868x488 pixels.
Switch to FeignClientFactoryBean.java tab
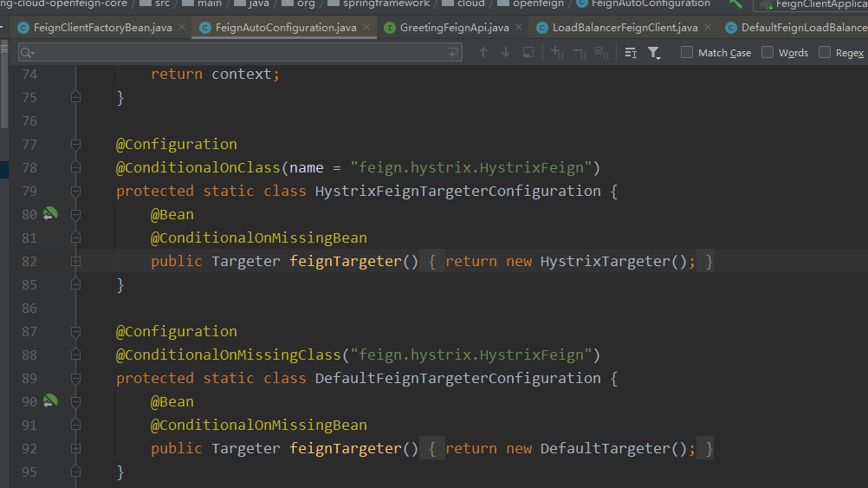[102, 27]
